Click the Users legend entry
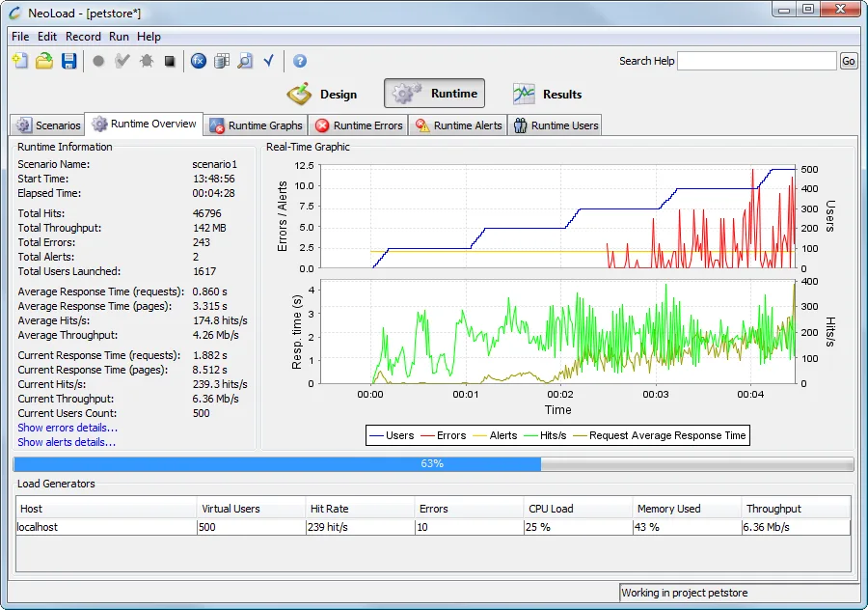This screenshot has width=868, height=610. point(392,435)
